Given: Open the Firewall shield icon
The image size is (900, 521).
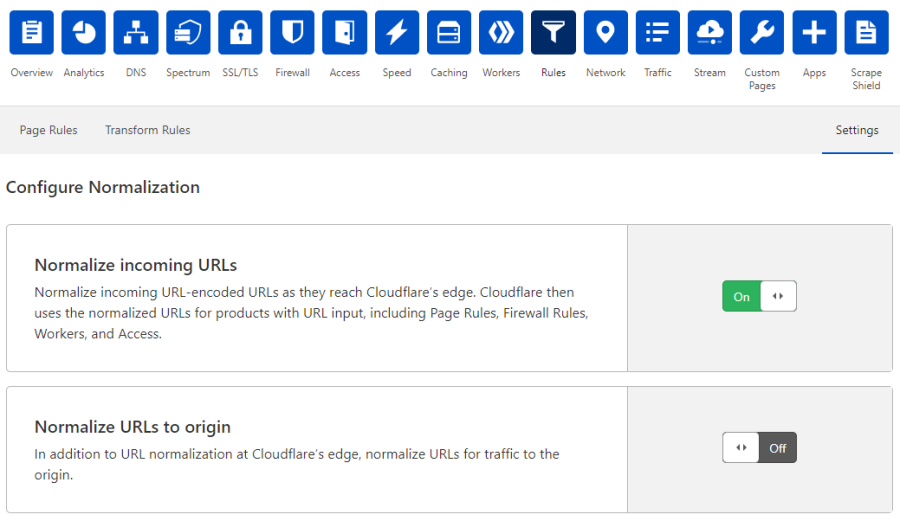Looking at the screenshot, I should pyautogui.click(x=293, y=32).
